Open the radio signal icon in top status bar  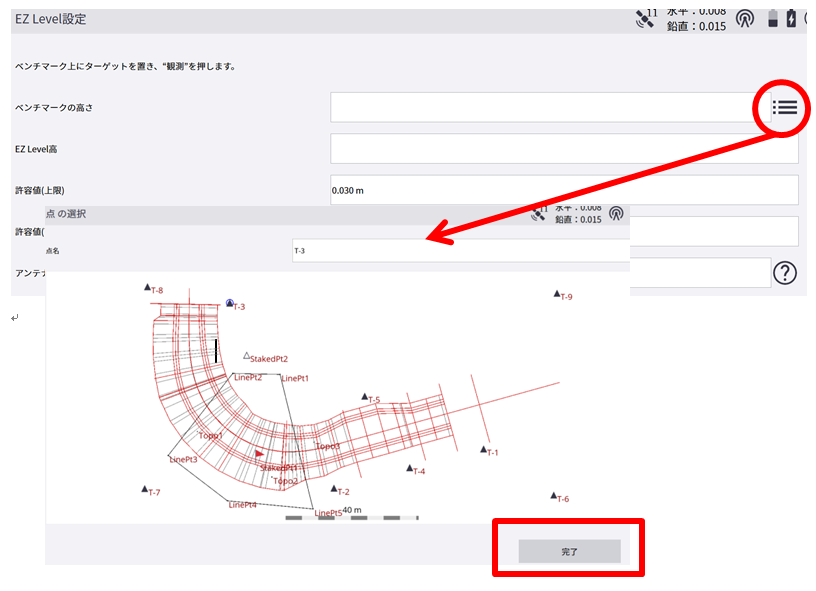(x=744, y=19)
